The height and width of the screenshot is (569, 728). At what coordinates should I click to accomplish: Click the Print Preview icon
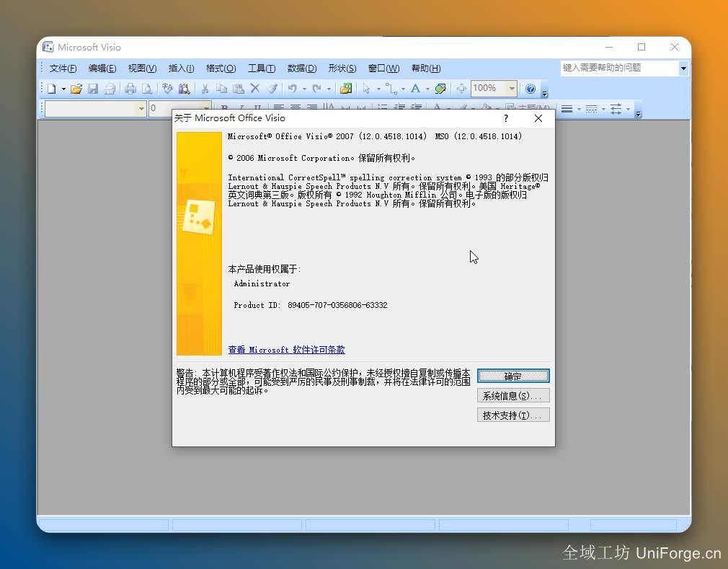147,88
